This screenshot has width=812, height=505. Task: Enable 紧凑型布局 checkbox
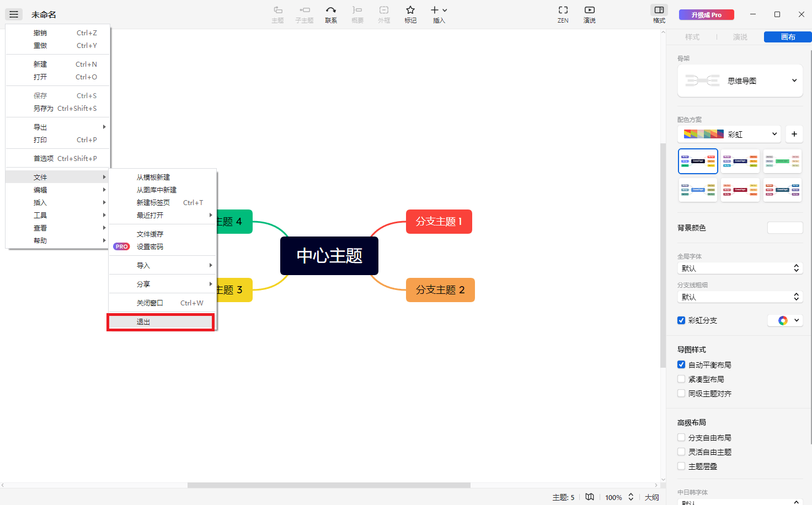[x=681, y=379]
